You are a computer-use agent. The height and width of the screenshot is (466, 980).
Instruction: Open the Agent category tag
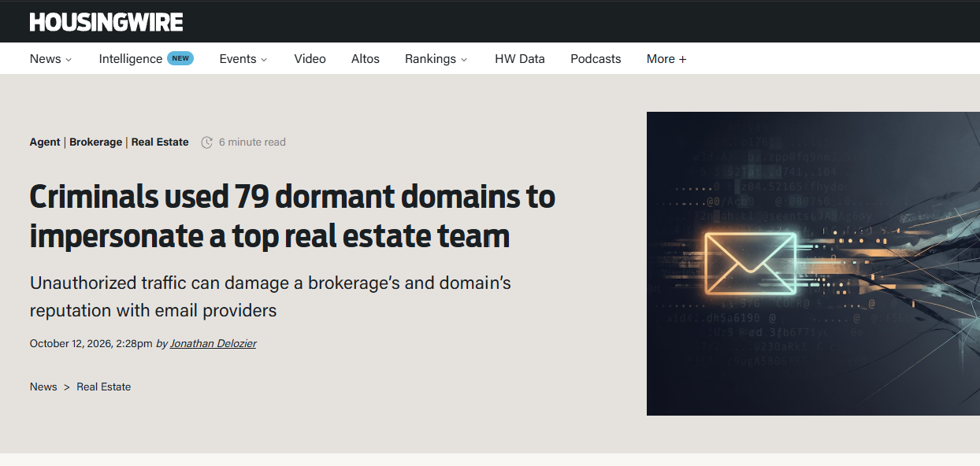point(45,142)
